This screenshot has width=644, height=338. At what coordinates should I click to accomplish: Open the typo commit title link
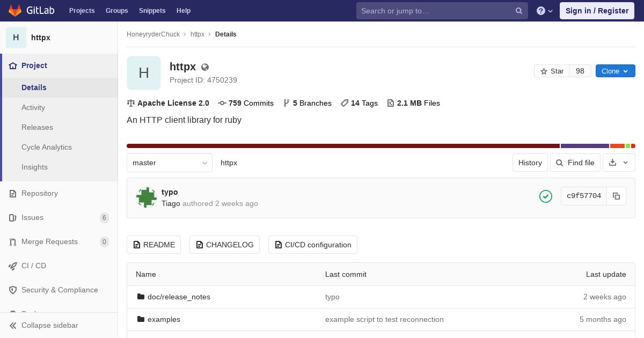pyautogui.click(x=170, y=192)
